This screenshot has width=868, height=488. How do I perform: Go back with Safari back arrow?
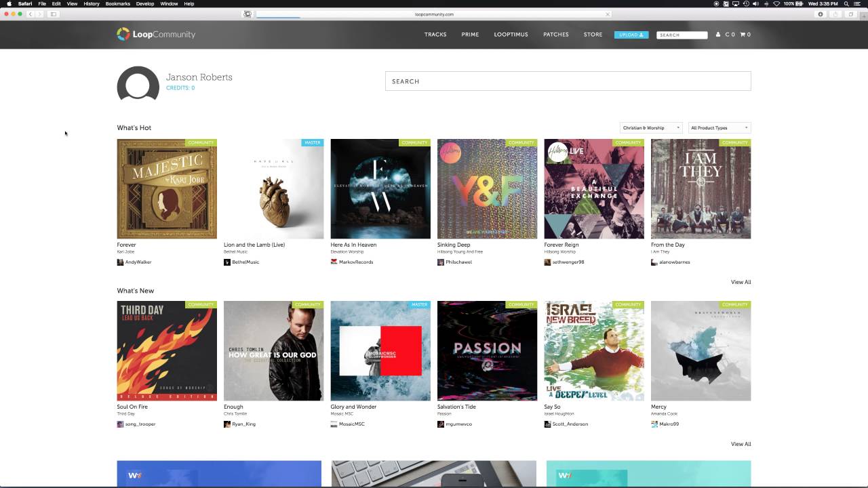pyautogui.click(x=30, y=14)
